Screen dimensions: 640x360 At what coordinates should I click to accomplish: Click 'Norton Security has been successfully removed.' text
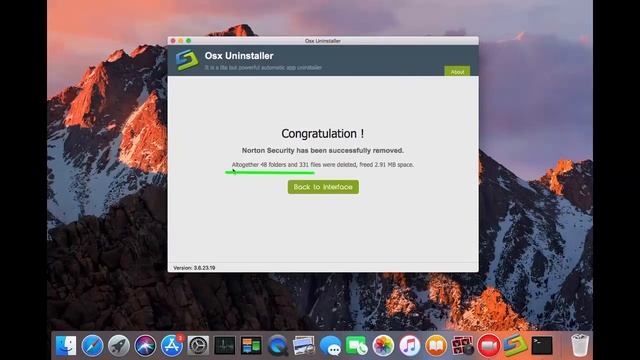pos(323,151)
